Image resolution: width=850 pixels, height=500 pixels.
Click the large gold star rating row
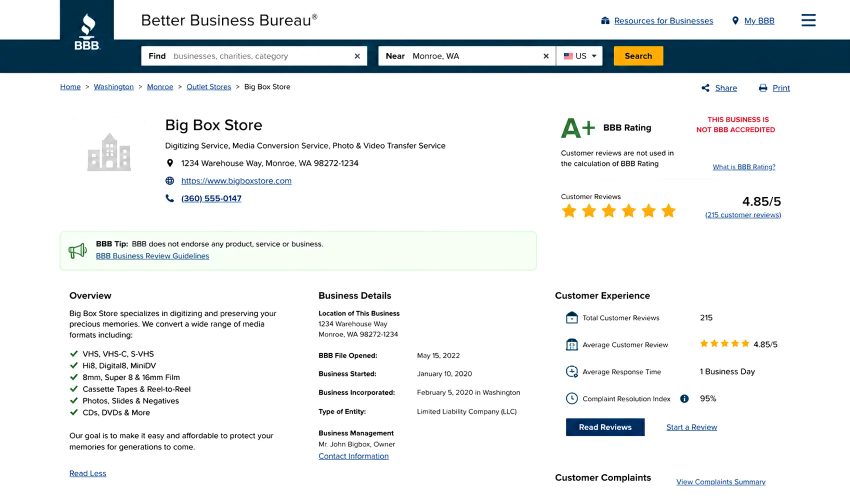tap(619, 210)
